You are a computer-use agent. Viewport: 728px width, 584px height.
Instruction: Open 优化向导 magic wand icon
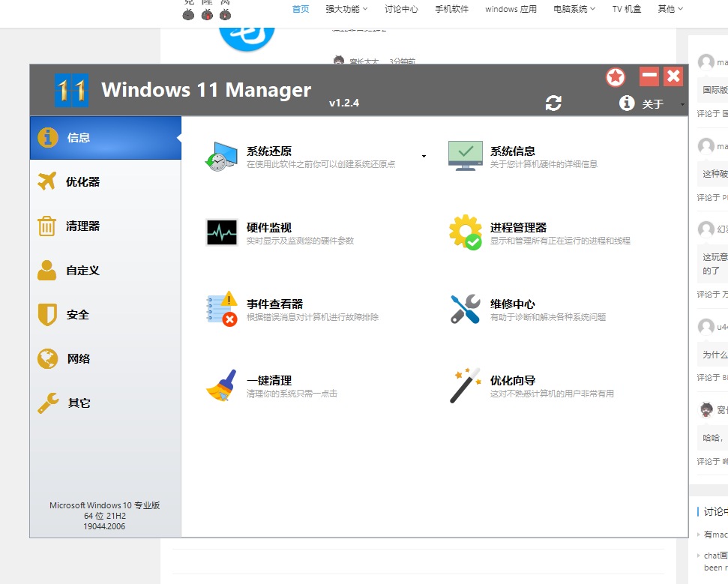click(465, 385)
